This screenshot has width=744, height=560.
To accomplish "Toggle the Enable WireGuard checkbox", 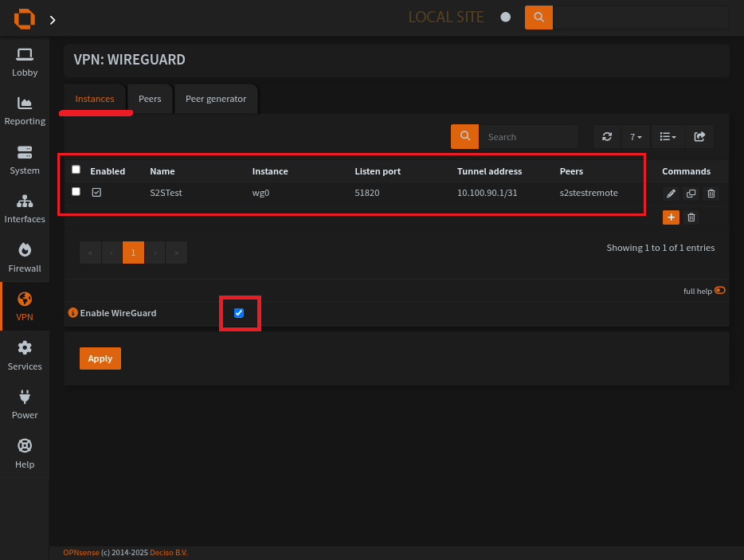I will (x=239, y=313).
